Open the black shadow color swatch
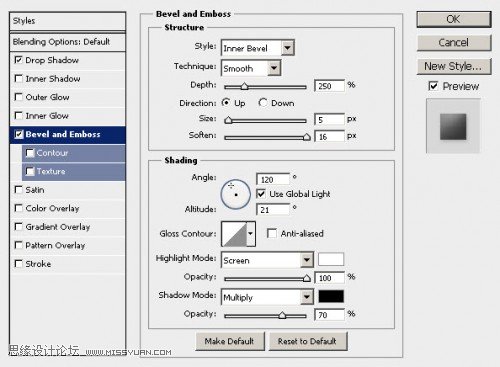500x367 pixels. (331, 296)
